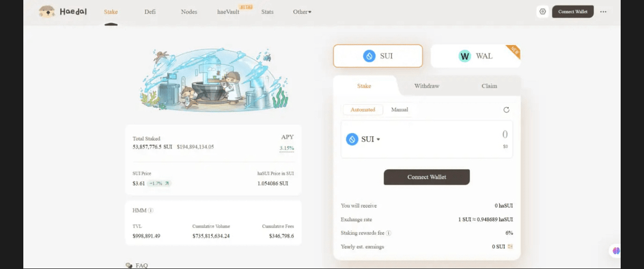Click the floating brain widget icon
Image resolution: width=644 pixels, height=269 pixels.
click(x=616, y=250)
